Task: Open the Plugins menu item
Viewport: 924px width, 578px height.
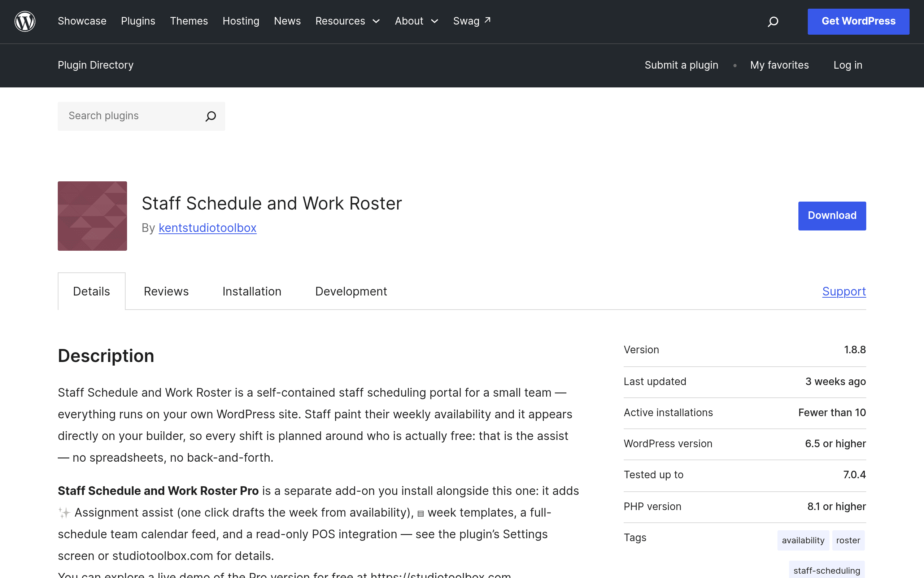Action: (138, 21)
